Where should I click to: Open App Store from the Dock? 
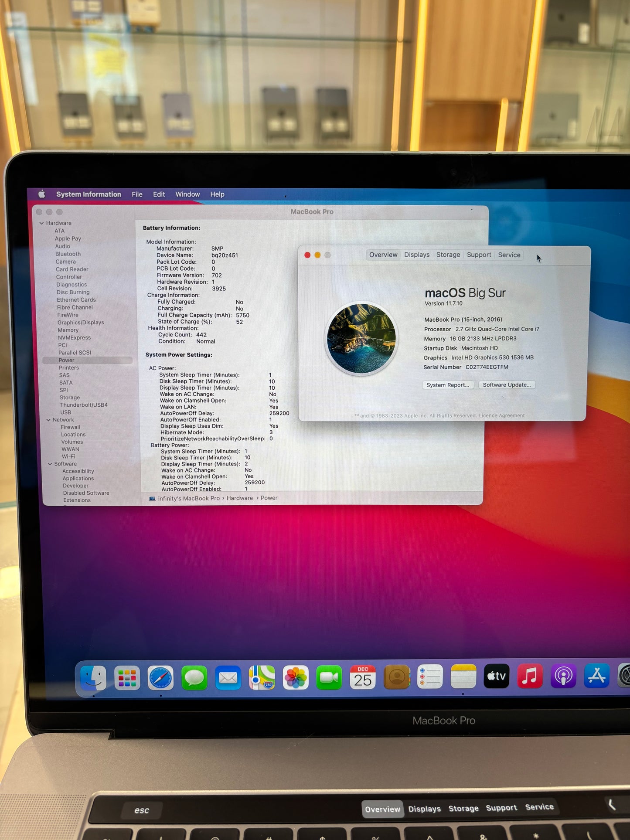[x=596, y=676]
